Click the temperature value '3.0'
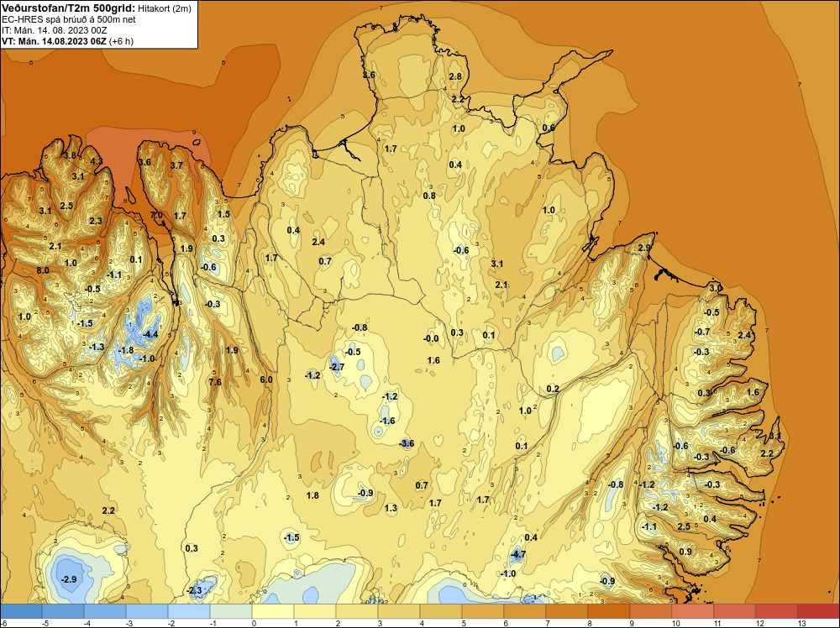This screenshot has width=840, height=628. click(x=715, y=288)
